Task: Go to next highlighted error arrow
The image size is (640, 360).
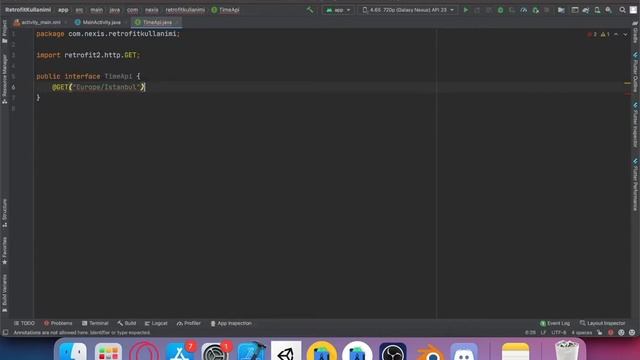Action: (625, 34)
